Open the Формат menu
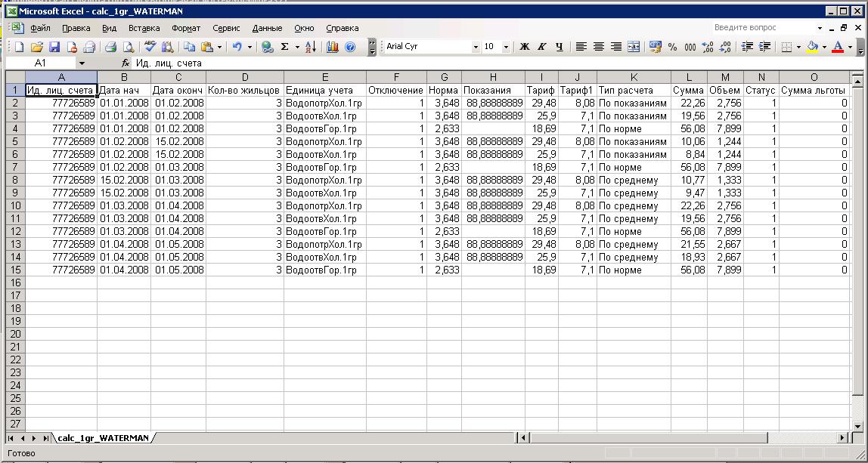This screenshot has width=868, height=463. (x=186, y=28)
